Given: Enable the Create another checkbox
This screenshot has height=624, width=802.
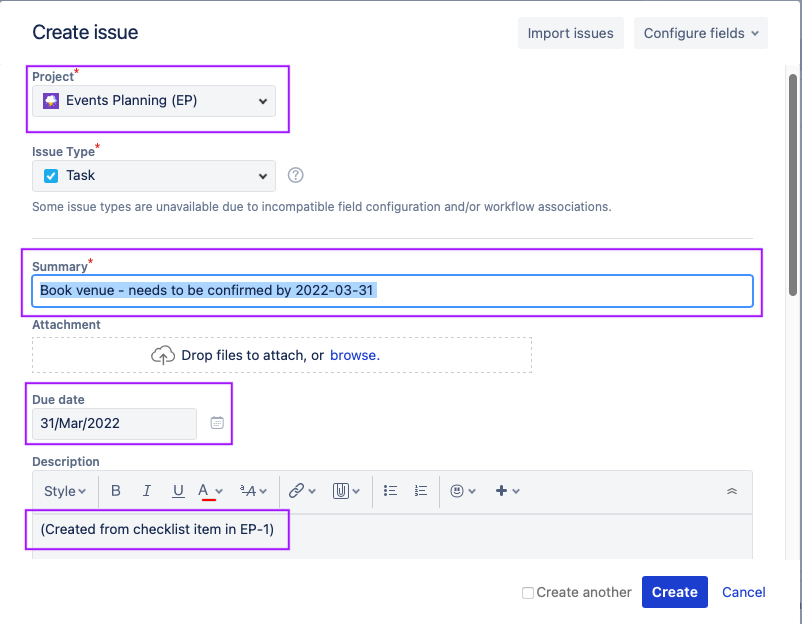Looking at the screenshot, I should [x=528, y=593].
